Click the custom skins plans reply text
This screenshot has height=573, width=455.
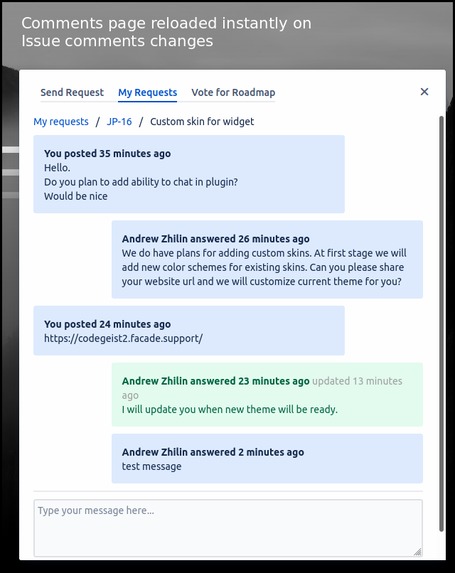point(264,267)
